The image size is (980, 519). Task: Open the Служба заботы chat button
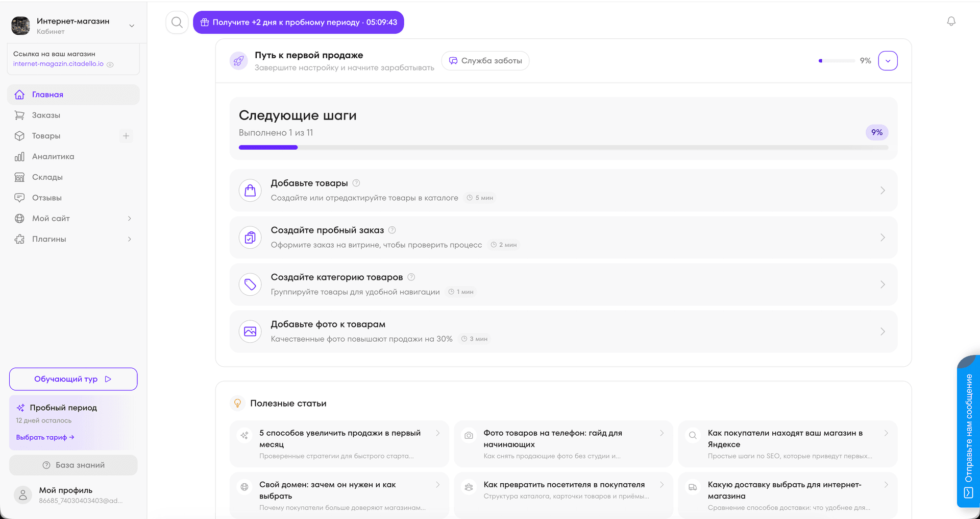pos(485,61)
